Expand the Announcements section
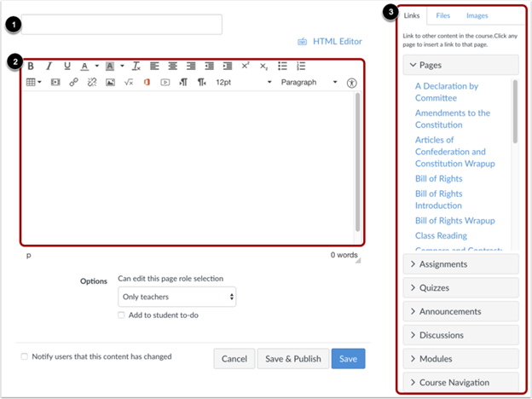Screen dimensions: 532x399 (x=460, y=311)
